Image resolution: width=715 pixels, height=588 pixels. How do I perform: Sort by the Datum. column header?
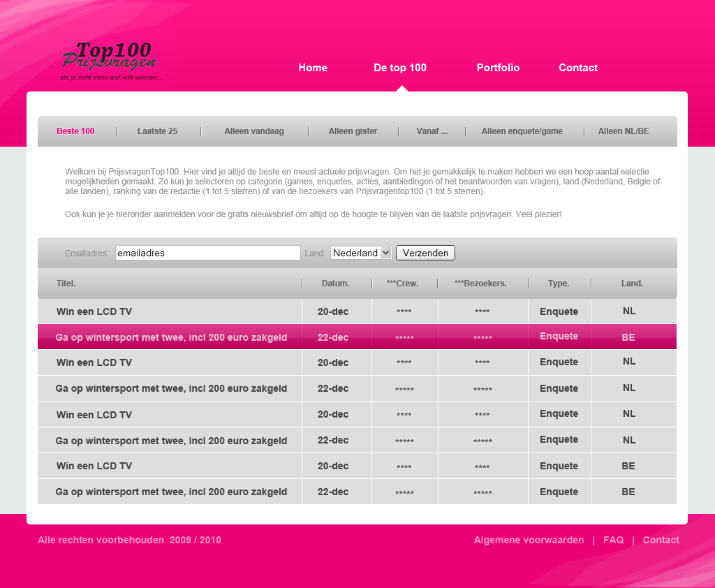[336, 284]
